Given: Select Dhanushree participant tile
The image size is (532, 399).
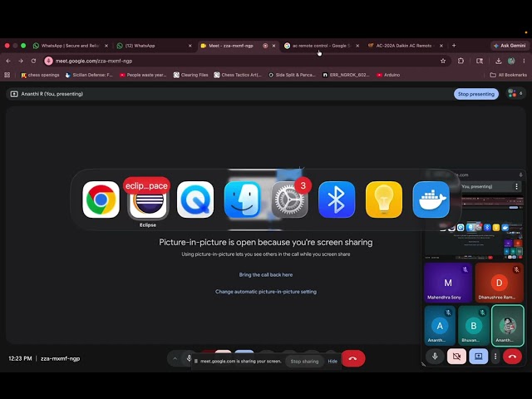Looking at the screenshot, I should pos(499,283).
